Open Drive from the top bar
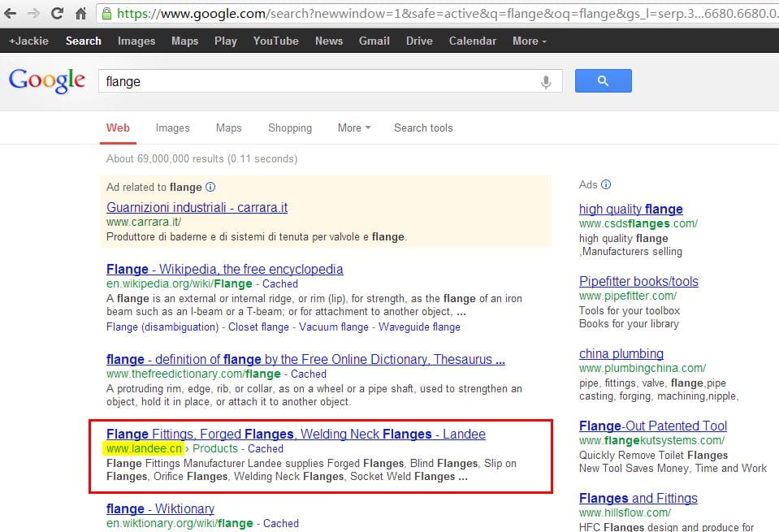The image size is (779, 532). point(419,41)
